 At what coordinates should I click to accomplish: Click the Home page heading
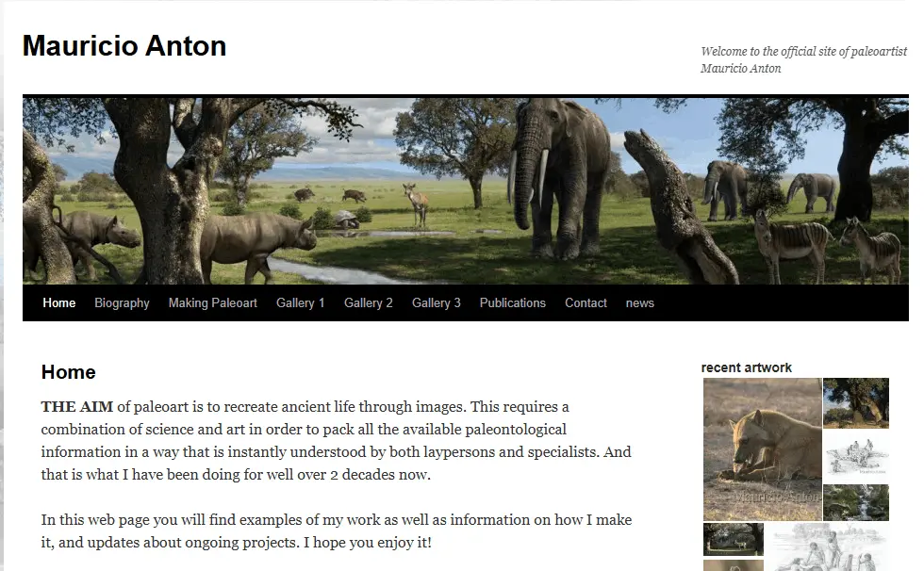click(x=68, y=372)
